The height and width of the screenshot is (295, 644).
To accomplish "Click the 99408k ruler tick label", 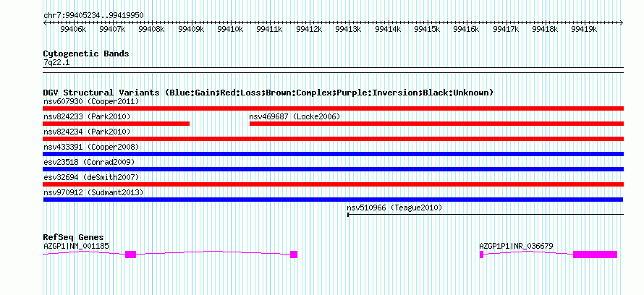I will [x=151, y=29].
